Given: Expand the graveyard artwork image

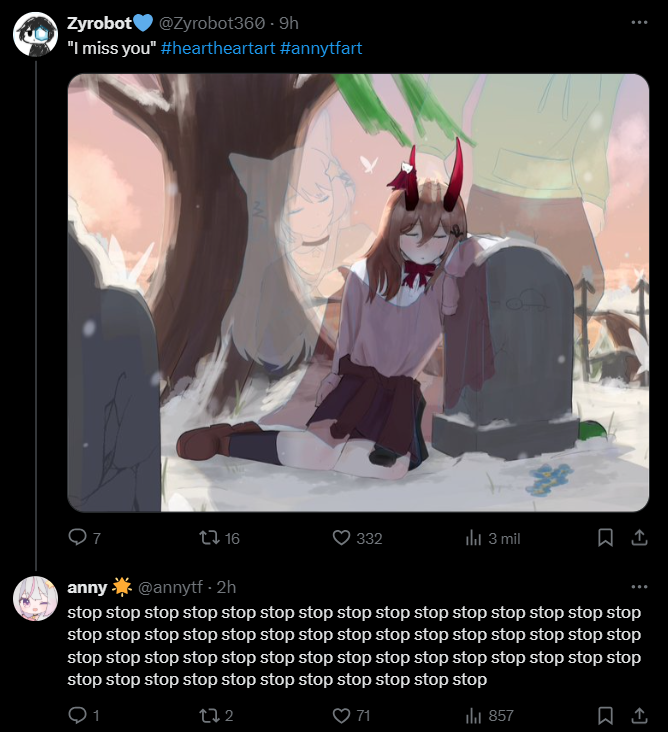Looking at the screenshot, I should point(359,293).
